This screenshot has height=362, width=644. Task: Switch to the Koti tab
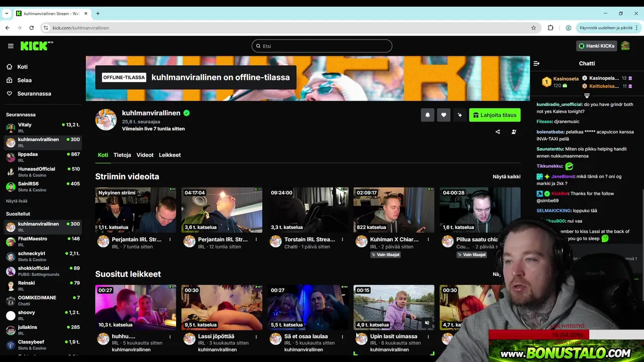pos(103,155)
